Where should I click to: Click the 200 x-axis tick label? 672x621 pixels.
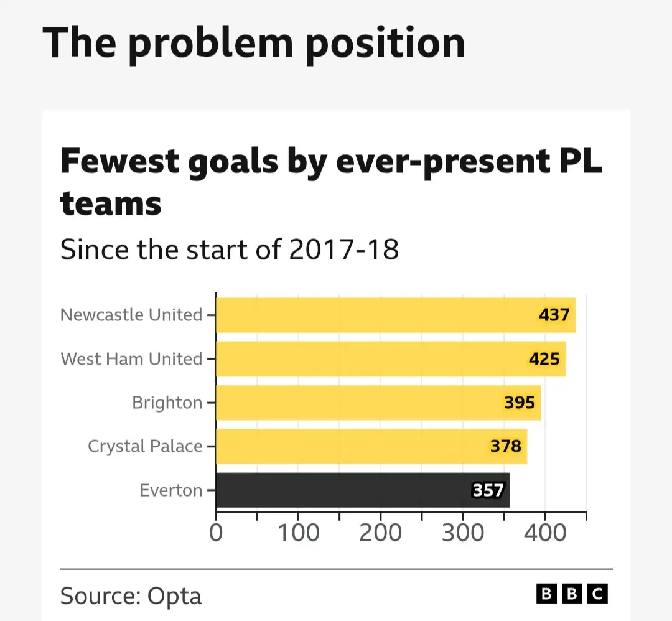381,533
